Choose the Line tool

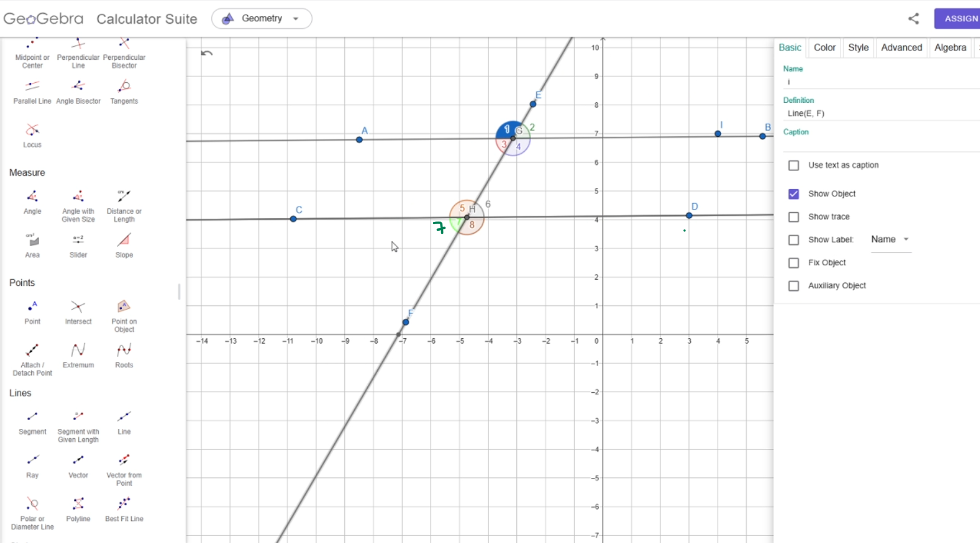(124, 423)
